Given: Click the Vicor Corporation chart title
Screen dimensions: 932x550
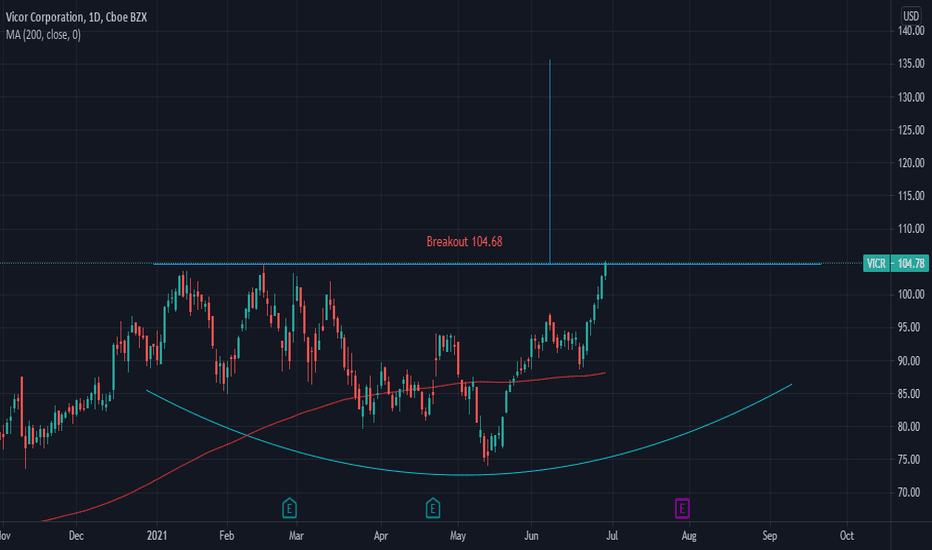Looking at the screenshot, I should pyautogui.click(x=76, y=17).
